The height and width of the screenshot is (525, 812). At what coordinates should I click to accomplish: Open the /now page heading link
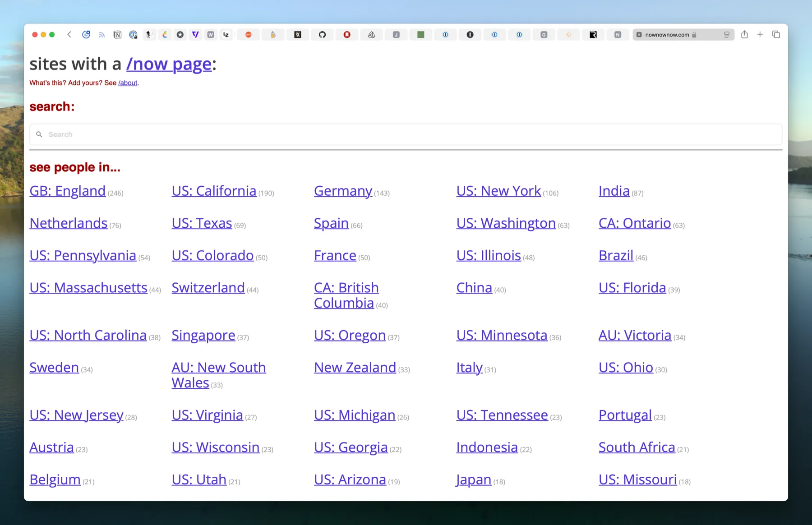[x=169, y=64]
